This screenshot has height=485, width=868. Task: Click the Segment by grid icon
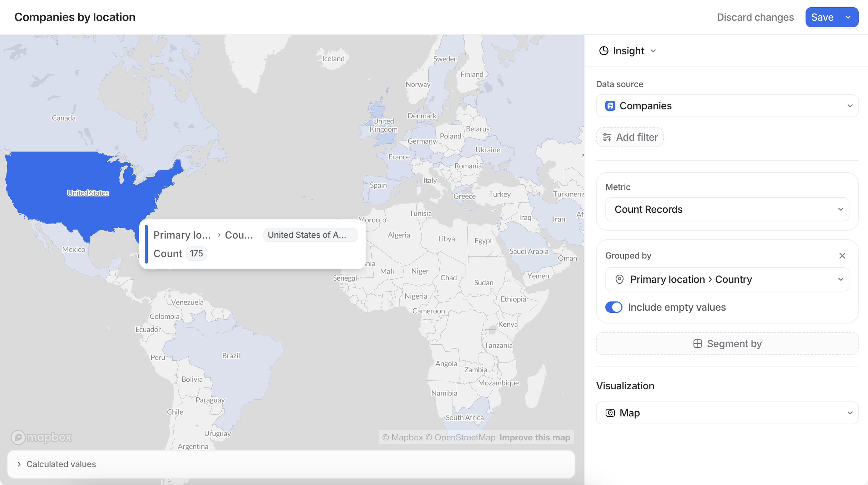[698, 344]
